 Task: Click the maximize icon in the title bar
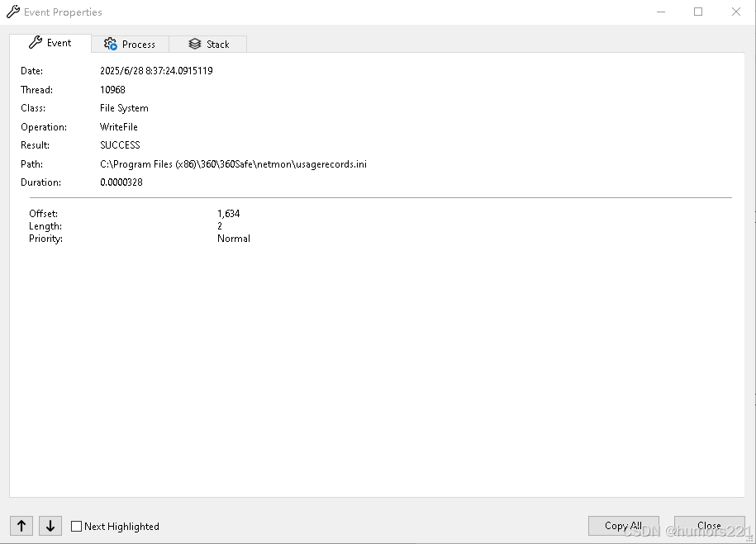(698, 12)
